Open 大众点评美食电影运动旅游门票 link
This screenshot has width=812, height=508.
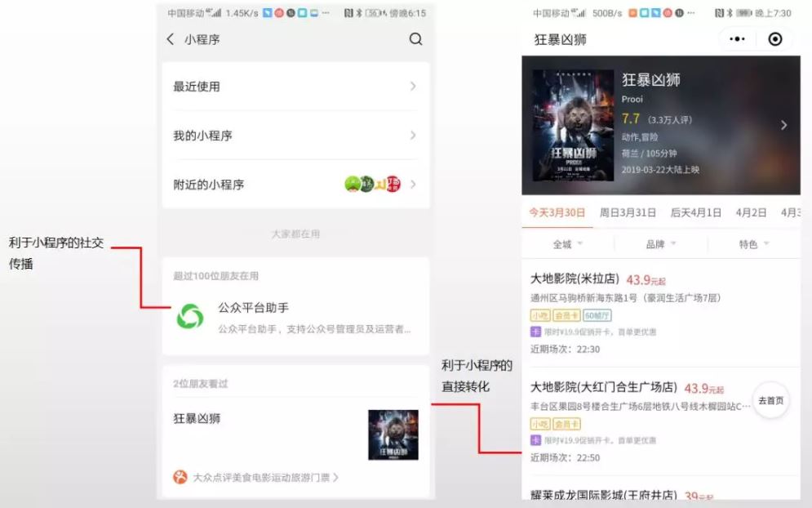pos(265,478)
